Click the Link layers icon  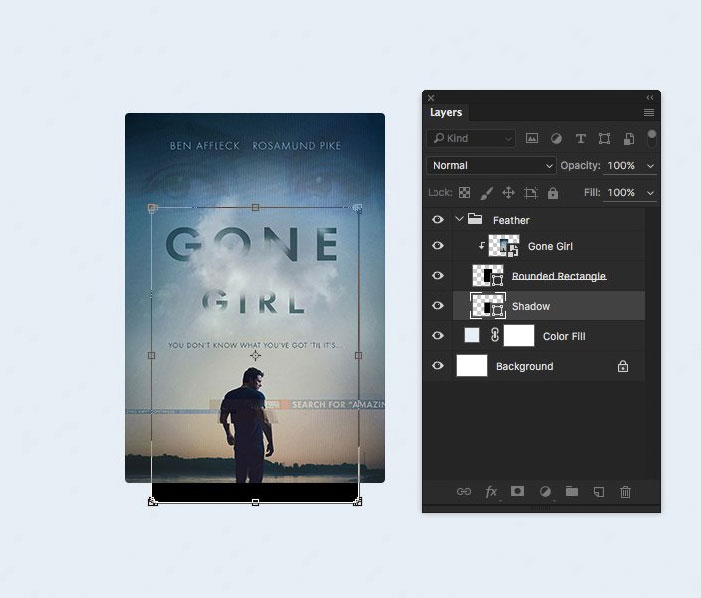pyautogui.click(x=464, y=492)
